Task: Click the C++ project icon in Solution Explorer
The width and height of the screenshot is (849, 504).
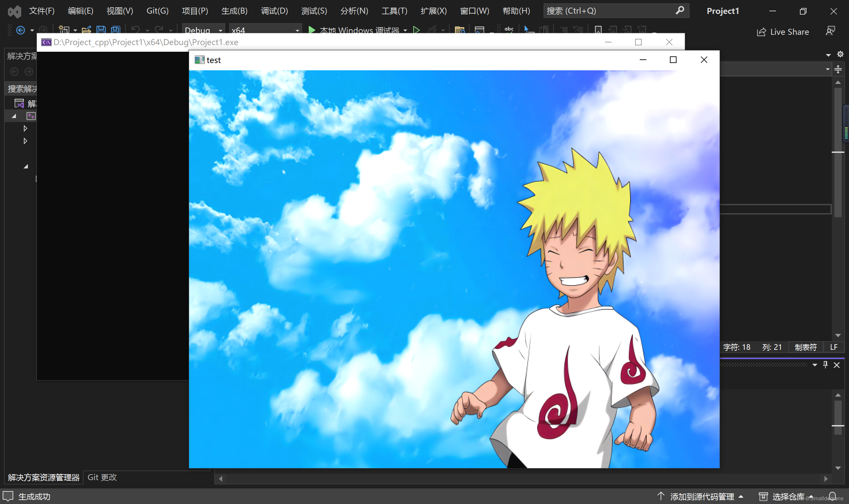Action: coord(31,116)
